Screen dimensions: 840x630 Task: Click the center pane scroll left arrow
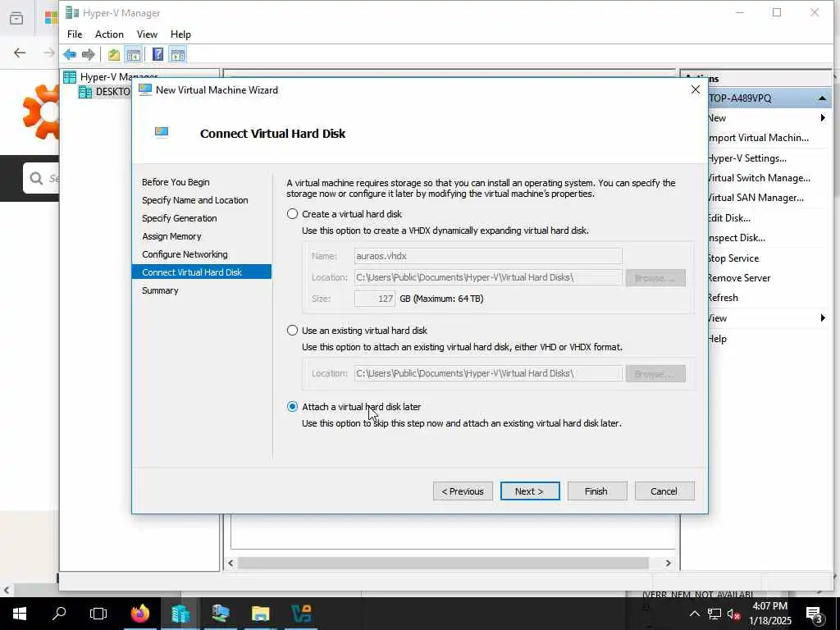(x=231, y=563)
